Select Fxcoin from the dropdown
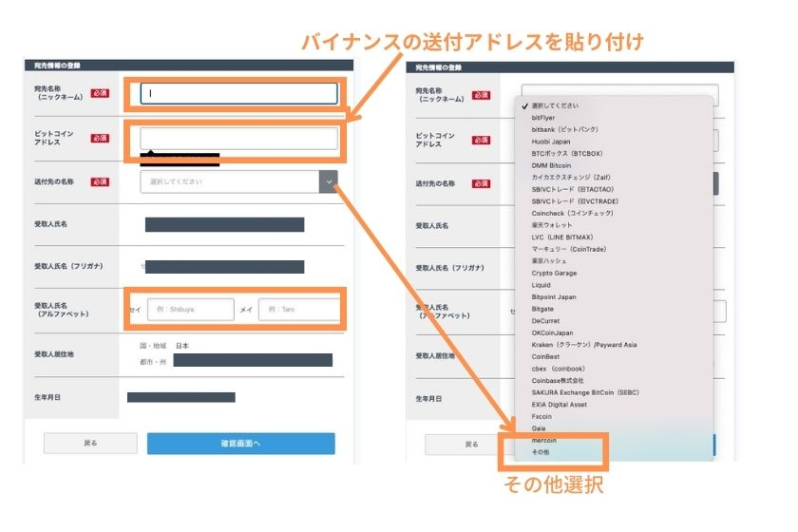This screenshot has height=532, width=798. coord(541,417)
